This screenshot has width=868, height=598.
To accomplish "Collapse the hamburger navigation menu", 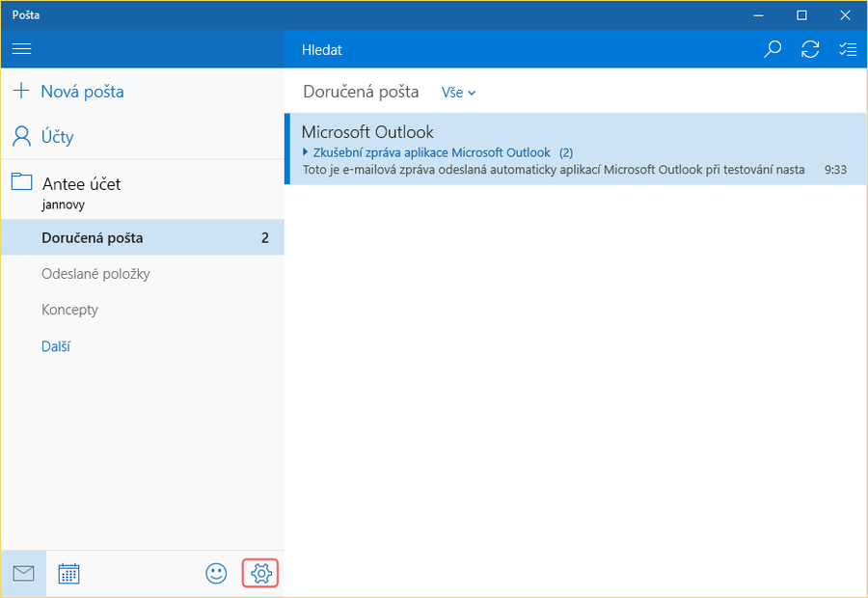I will [21, 49].
